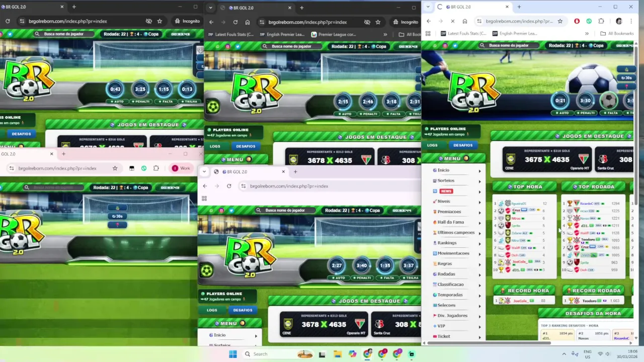Switch to BR GOL 2.0 tab in top-left window

33,7
